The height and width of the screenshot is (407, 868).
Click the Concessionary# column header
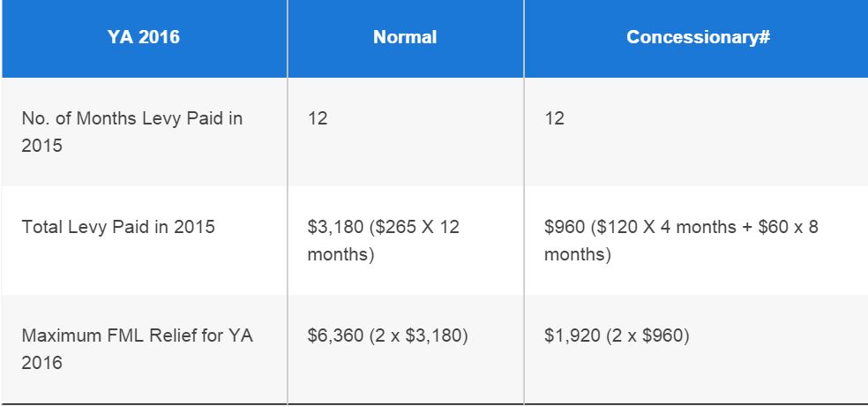[x=693, y=38]
